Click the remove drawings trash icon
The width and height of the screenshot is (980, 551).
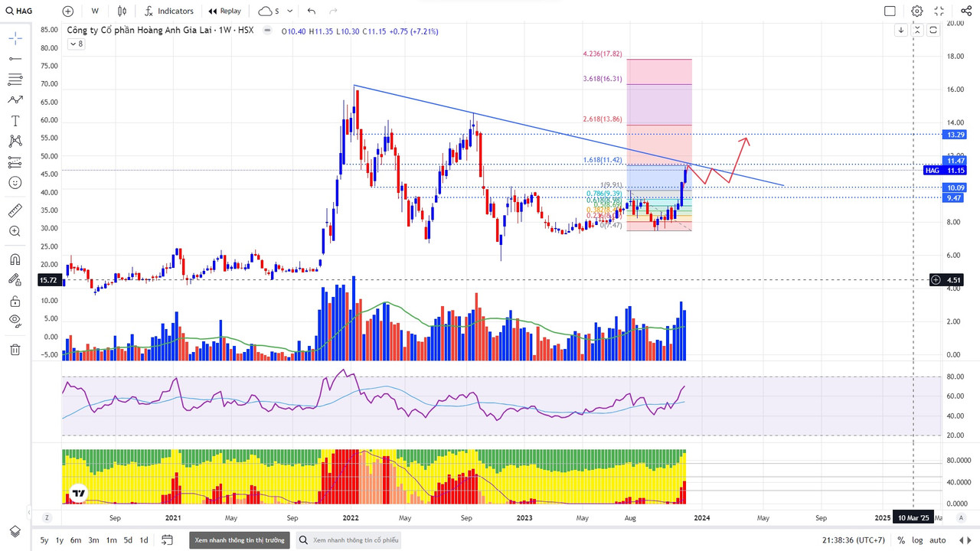[15, 349]
